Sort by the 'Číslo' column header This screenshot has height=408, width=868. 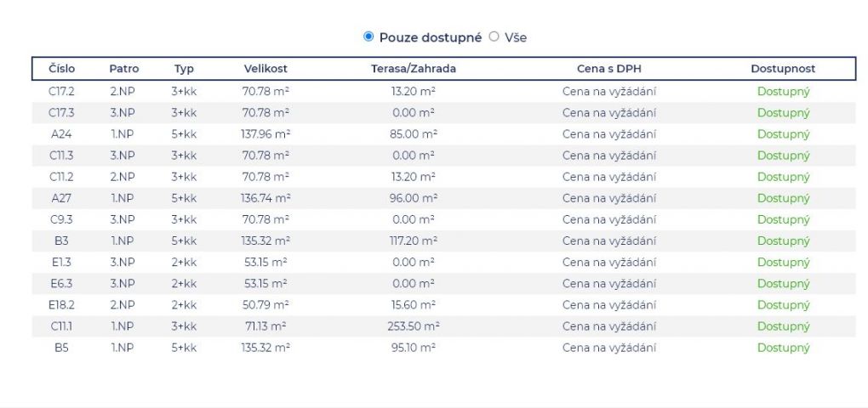pyautogui.click(x=61, y=69)
